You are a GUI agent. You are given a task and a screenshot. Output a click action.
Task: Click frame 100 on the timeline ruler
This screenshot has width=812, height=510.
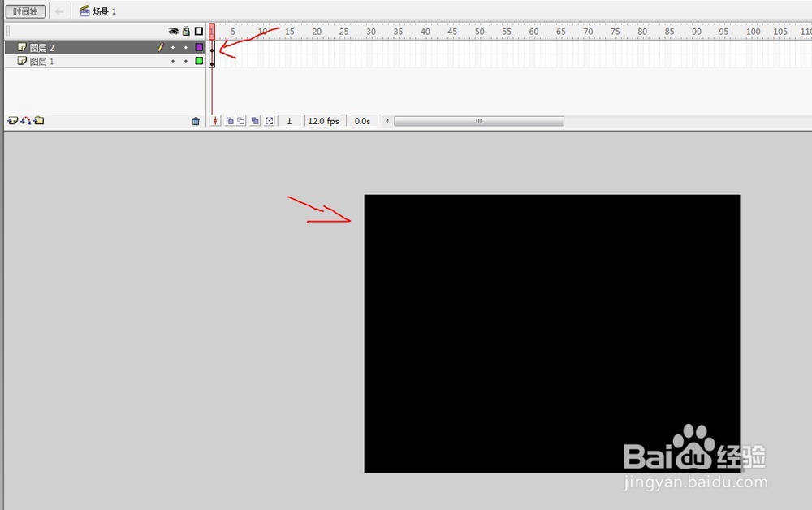[753, 32]
